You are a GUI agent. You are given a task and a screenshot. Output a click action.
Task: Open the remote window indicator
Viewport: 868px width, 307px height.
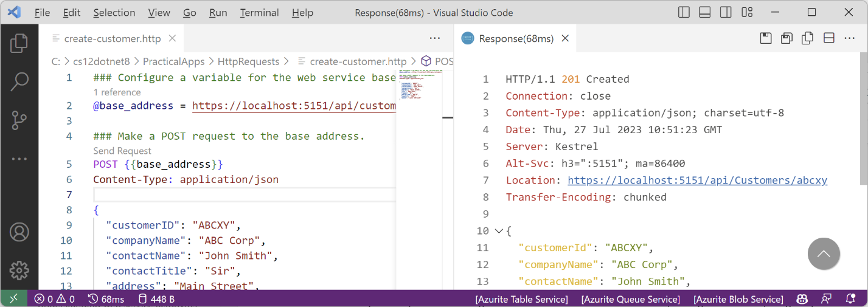coord(13,298)
